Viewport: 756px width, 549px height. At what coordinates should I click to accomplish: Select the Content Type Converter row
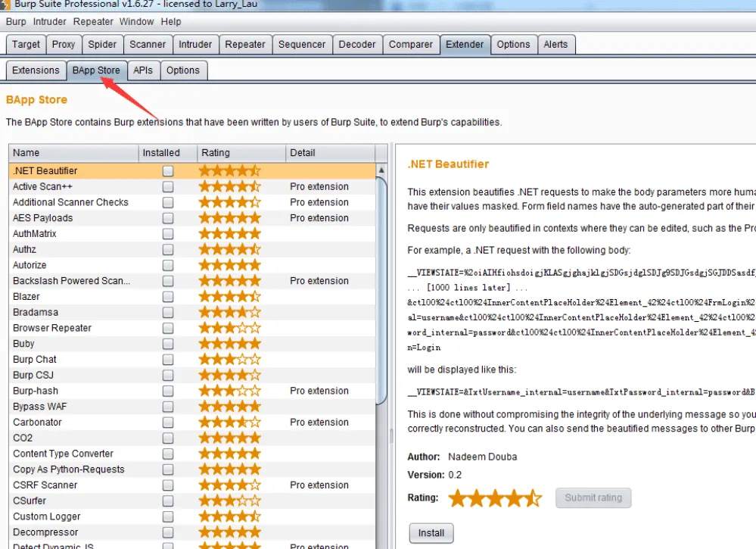coord(192,454)
